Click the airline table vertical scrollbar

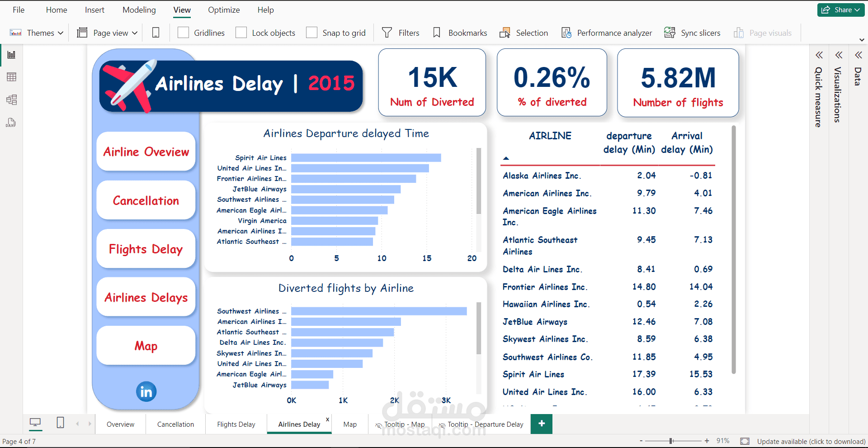tap(733, 250)
